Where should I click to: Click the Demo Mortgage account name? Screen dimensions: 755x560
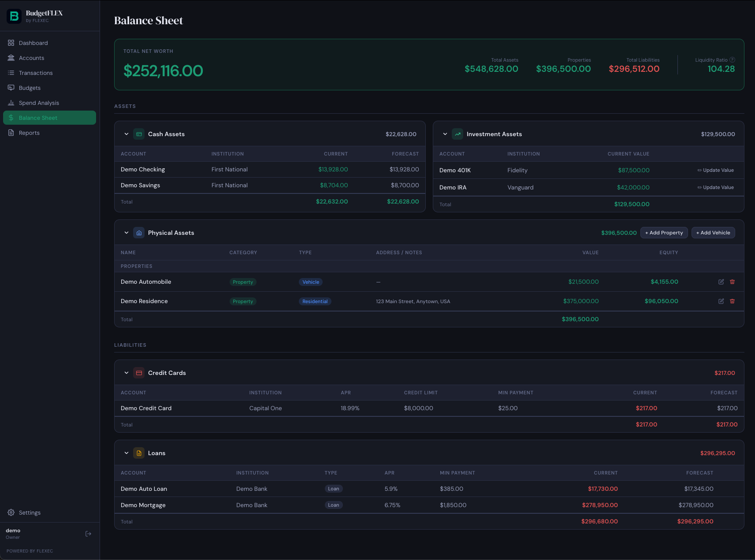point(143,505)
